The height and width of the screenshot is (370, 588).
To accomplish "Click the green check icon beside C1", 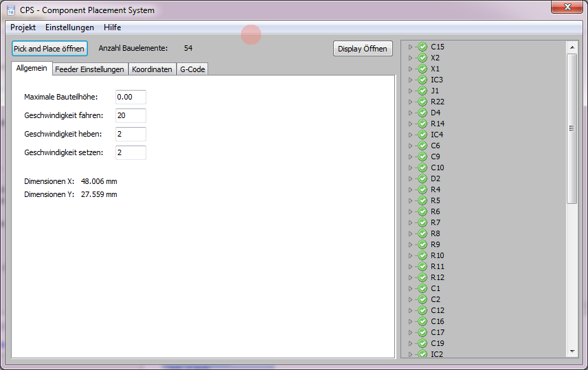I will pos(422,288).
